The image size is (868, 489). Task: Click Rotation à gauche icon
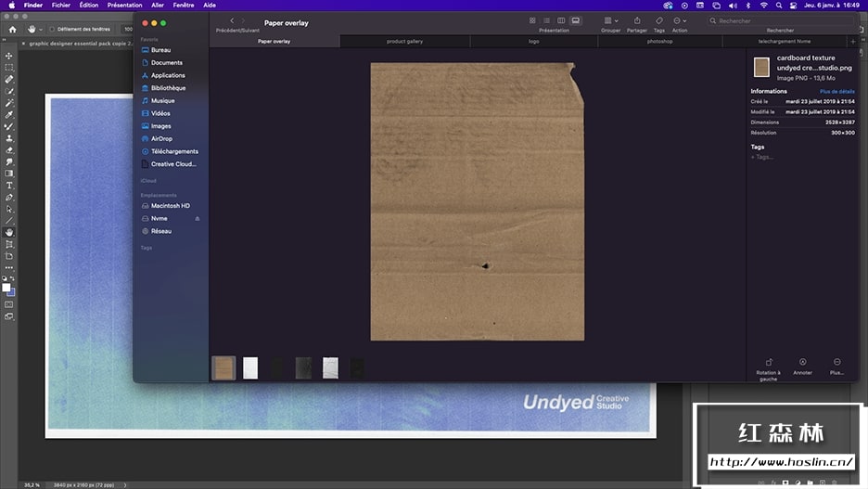click(768, 362)
